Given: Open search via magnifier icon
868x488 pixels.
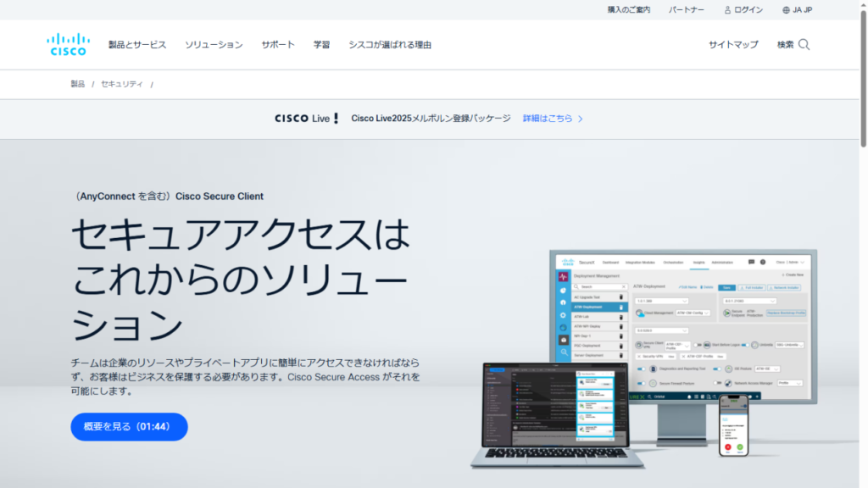Looking at the screenshot, I should (804, 45).
